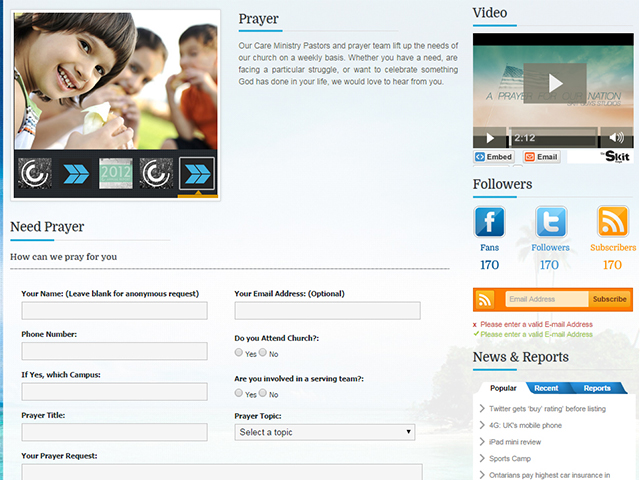Seek within the video progress bar
The width and height of the screenshot is (640, 480).
point(553,138)
